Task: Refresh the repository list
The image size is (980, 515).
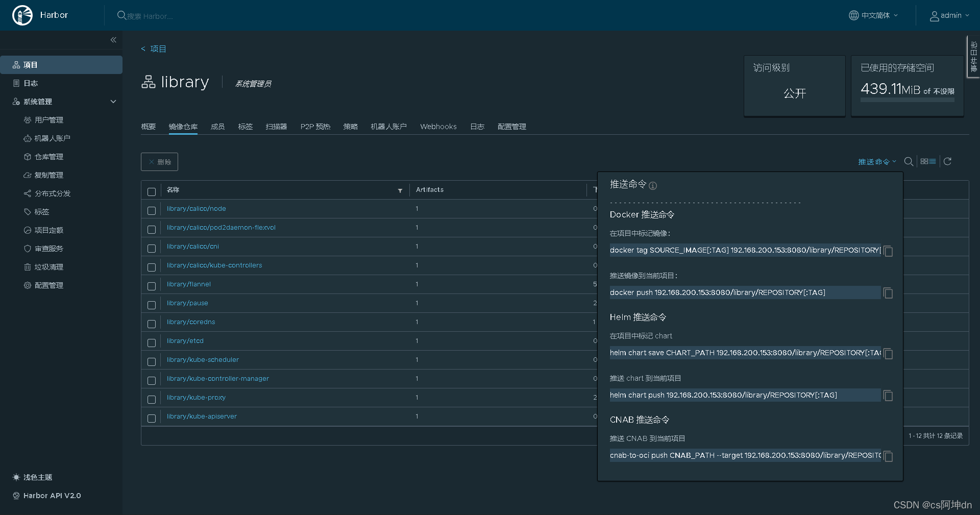Action: 947,161
